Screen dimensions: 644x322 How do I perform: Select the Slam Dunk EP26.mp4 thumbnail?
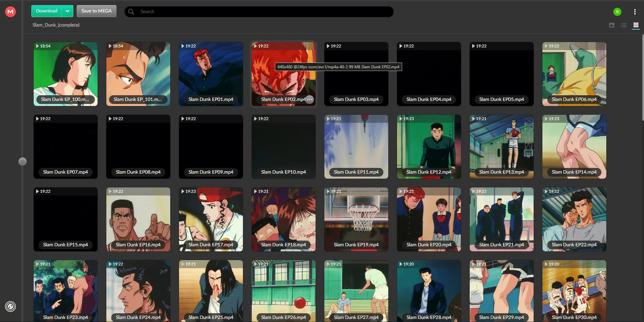[x=284, y=291]
